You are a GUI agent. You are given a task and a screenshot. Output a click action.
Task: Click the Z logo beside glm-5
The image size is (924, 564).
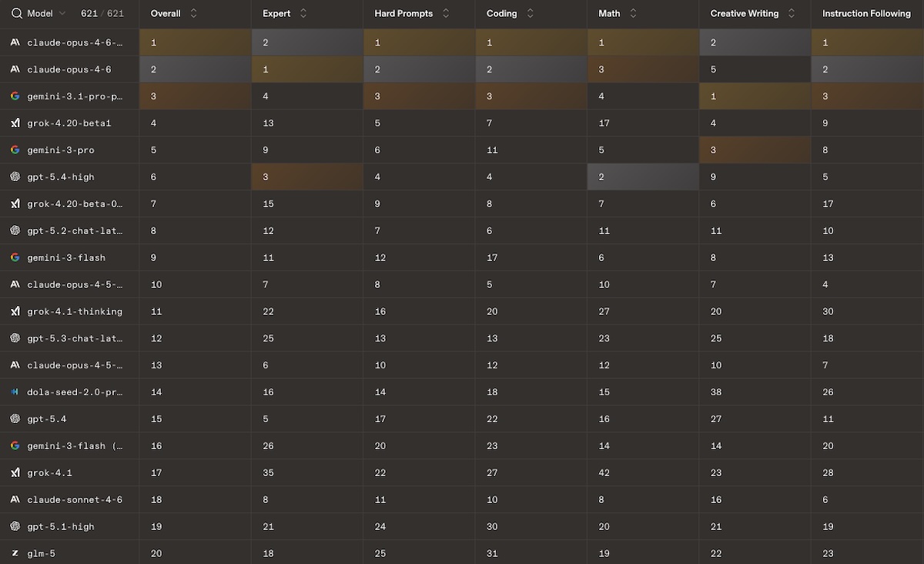pyautogui.click(x=15, y=553)
